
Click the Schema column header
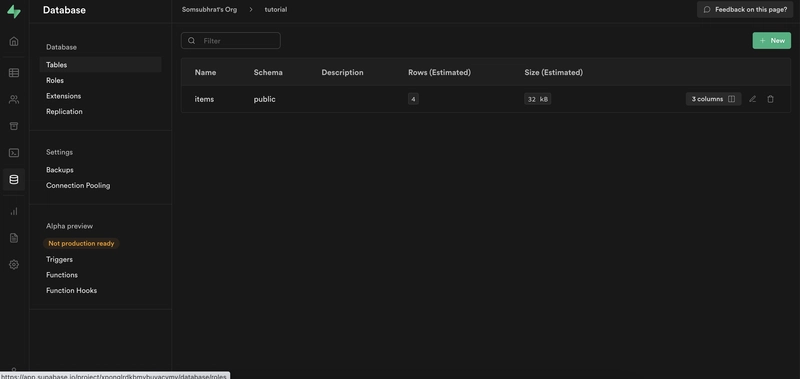click(268, 72)
